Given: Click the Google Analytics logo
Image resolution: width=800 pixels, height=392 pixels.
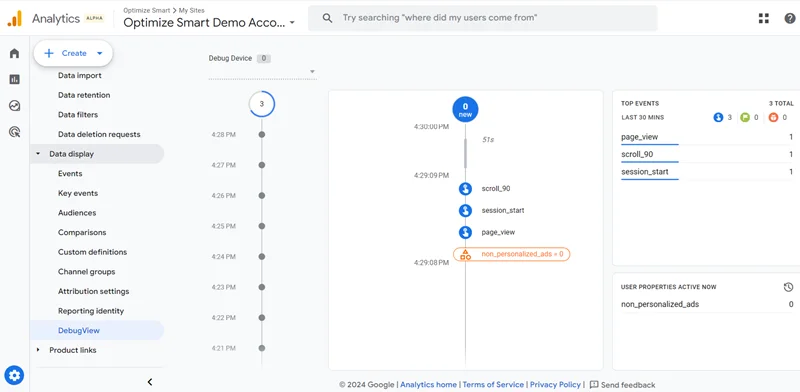Looking at the screenshot, I should pos(15,18).
